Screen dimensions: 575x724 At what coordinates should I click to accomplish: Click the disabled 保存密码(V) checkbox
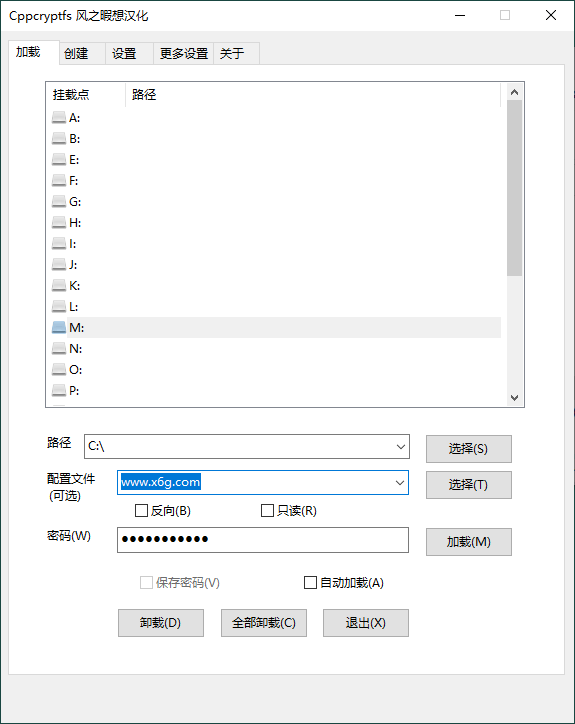146,583
